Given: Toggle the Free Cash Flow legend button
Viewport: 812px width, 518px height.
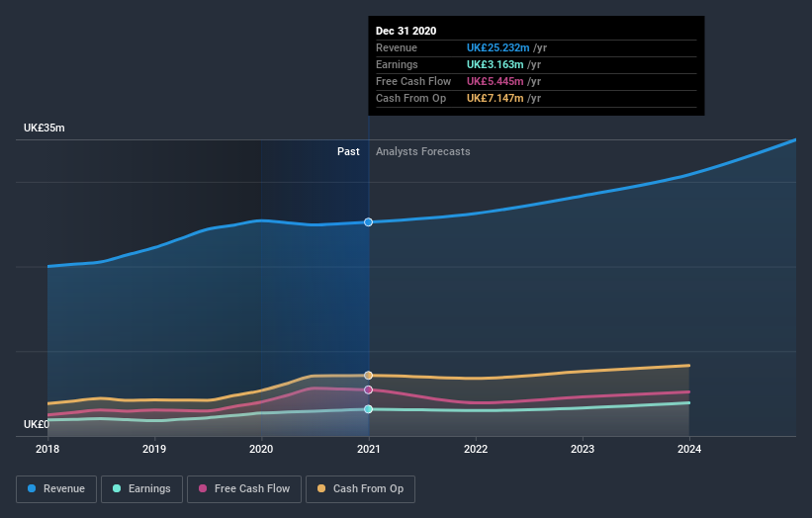Looking at the screenshot, I should coord(244,489).
